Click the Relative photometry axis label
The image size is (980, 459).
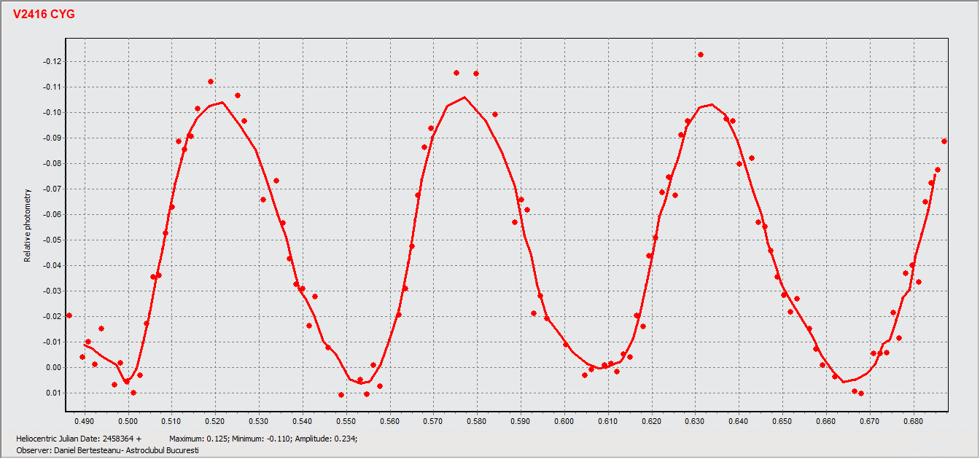pyautogui.click(x=28, y=226)
